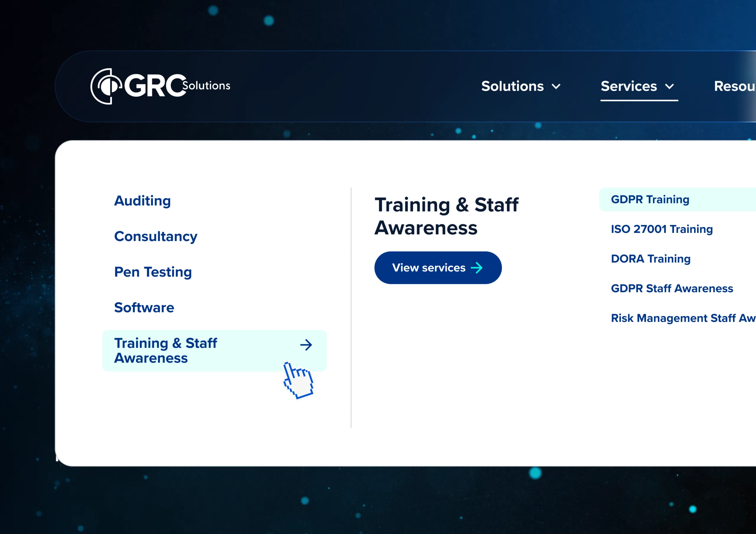Open the ISO 27001 Training link
This screenshot has width=756, height=534.
[662, 229]
